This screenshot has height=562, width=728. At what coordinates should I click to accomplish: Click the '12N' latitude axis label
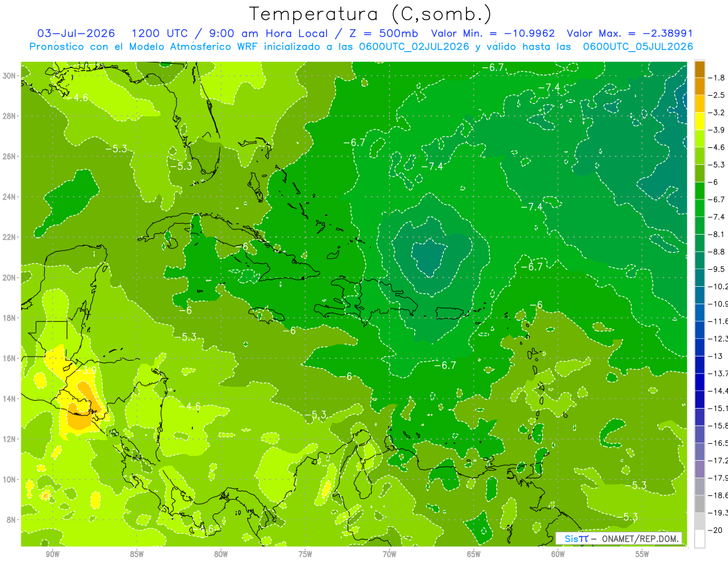[10, 439]
